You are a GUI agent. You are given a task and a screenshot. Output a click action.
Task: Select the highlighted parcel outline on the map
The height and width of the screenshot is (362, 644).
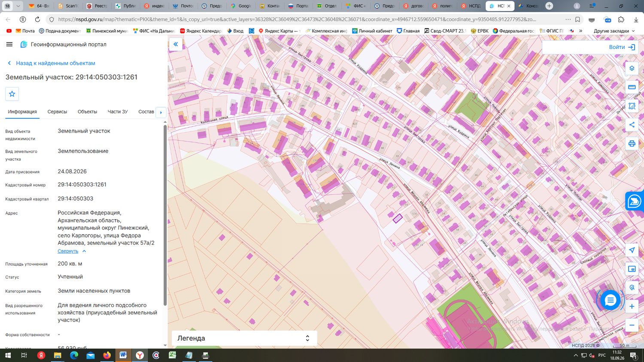[x=398, y=218]
